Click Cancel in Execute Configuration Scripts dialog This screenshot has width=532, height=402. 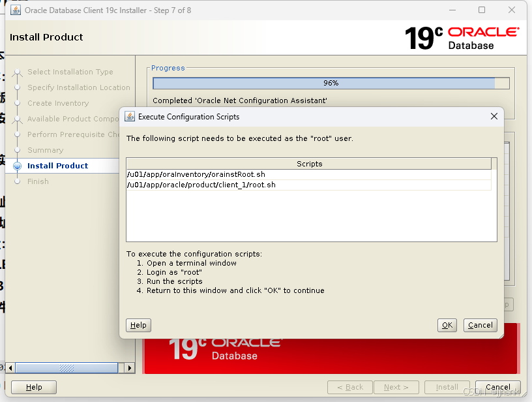point(480,325)
